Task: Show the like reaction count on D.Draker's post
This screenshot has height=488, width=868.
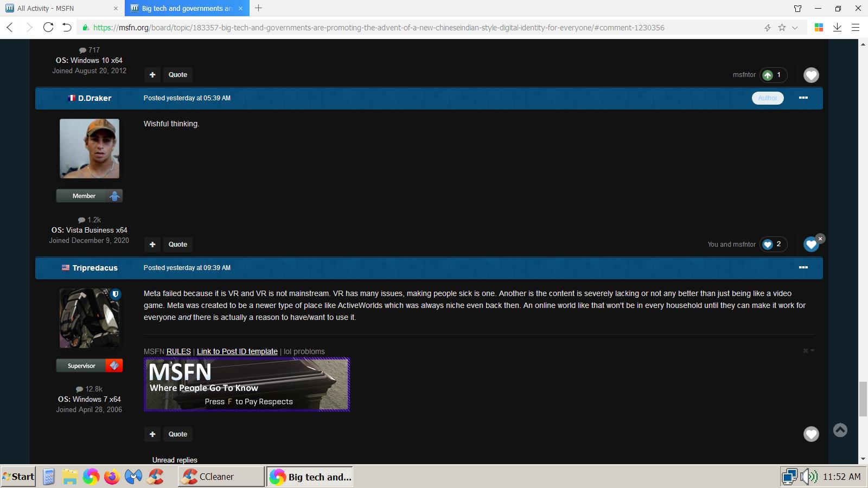Action: point(773,245)
